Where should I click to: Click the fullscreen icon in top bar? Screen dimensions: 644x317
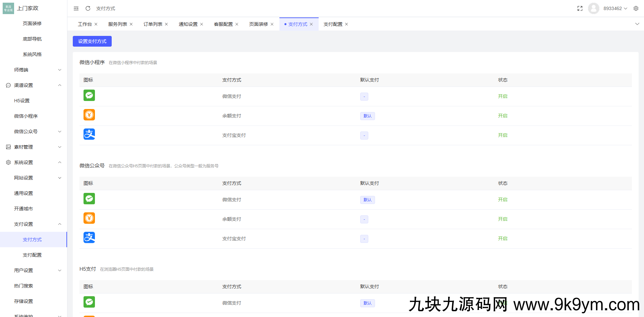580,8
